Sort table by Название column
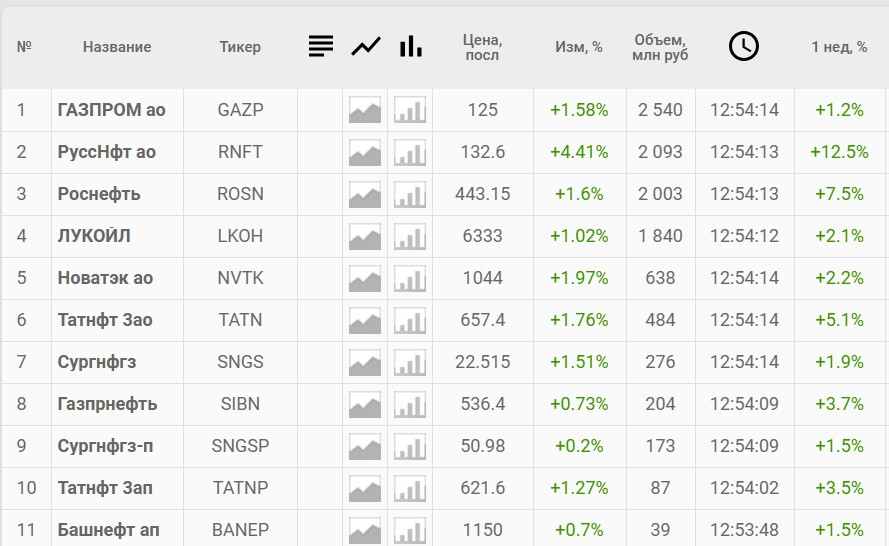This screenshot has height=546, width=889. 117,47
